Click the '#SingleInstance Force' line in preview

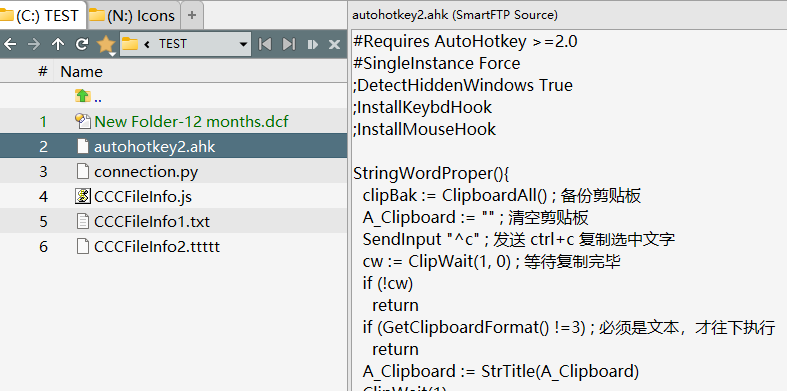pyautogui.click(x=437, y=63)
